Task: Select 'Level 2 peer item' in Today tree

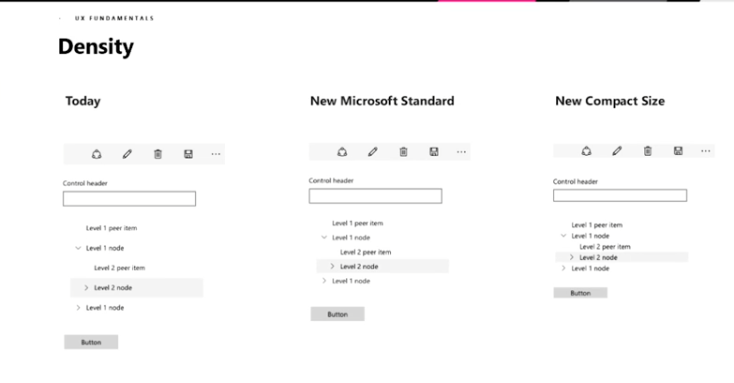Action: coord(120,268)
